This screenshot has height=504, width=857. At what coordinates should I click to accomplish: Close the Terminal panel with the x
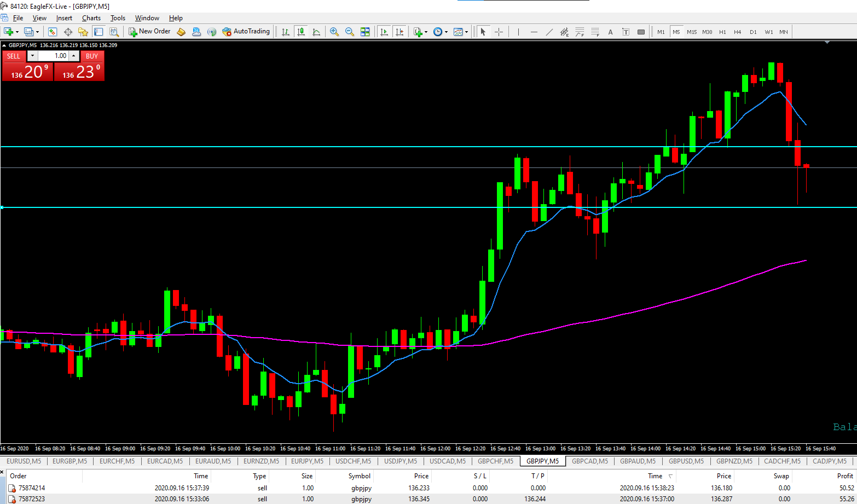pyautogui.click(x=2, y=472)
